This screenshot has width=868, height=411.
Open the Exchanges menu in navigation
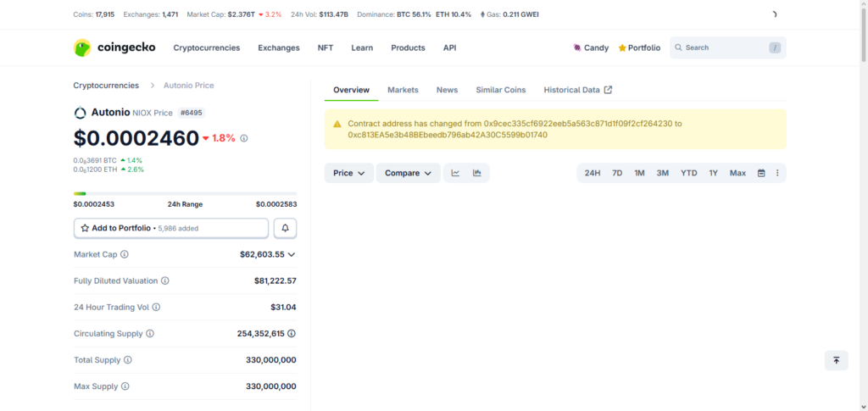point(279,48)
